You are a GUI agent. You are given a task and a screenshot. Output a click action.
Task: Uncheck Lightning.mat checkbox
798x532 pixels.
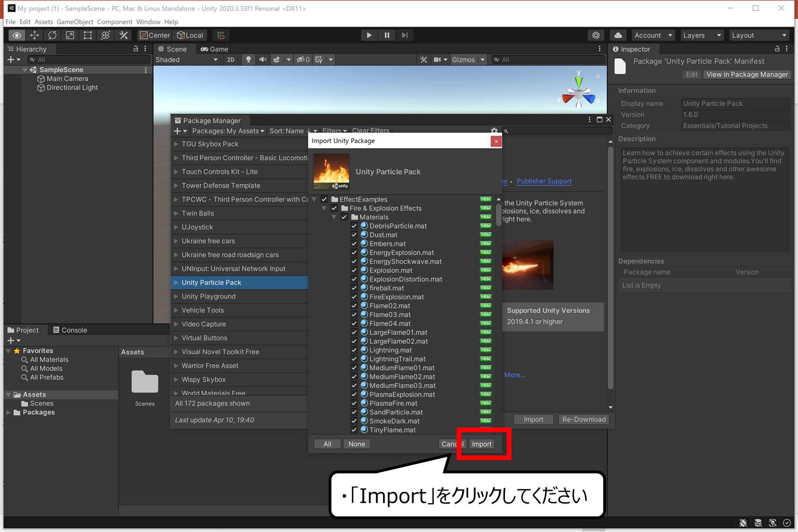point(354,350)
